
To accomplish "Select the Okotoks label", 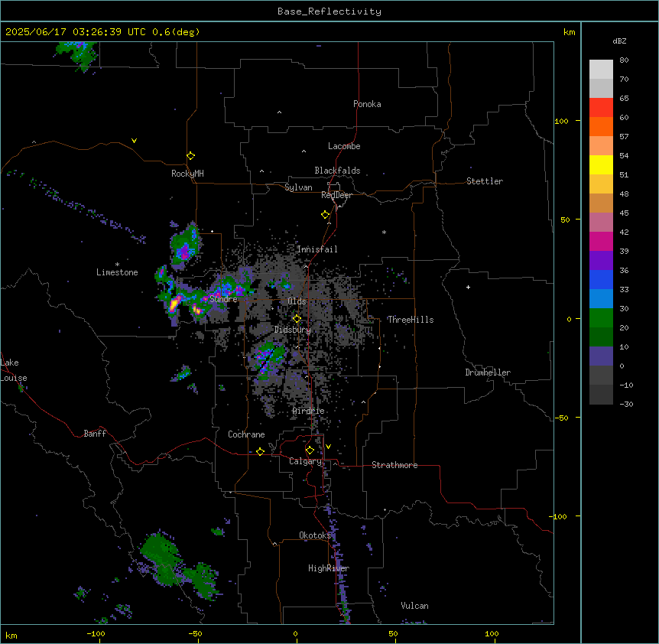I will coord(315,535).
